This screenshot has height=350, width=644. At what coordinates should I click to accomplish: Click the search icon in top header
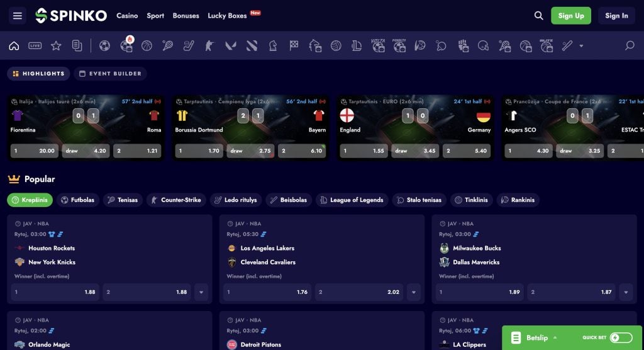click(538, 16)
